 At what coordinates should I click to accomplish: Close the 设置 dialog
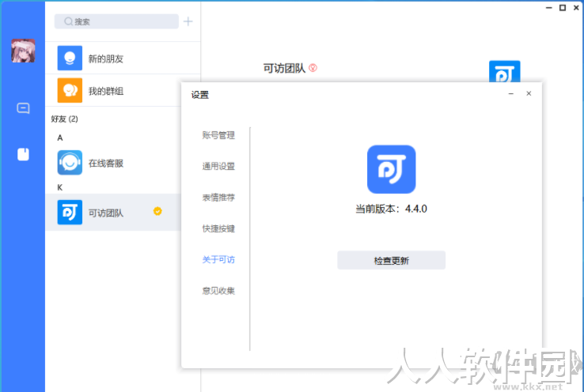tap(529, 93)
